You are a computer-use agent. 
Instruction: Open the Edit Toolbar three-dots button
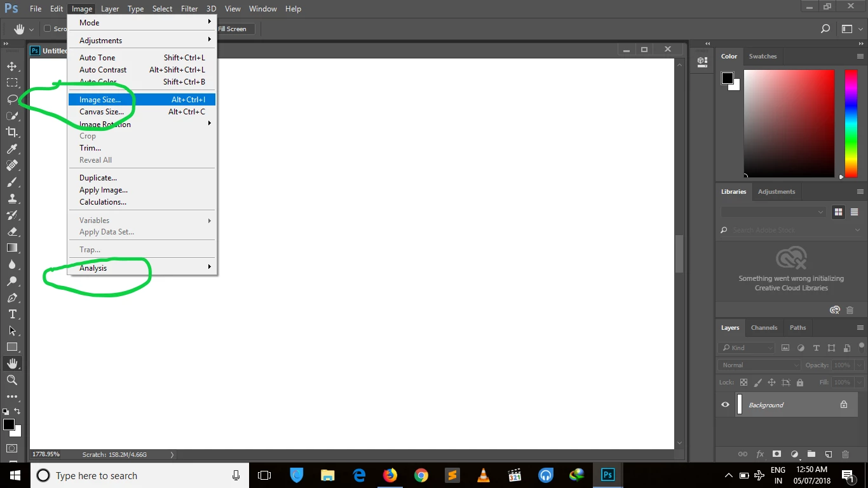point(12,396)
